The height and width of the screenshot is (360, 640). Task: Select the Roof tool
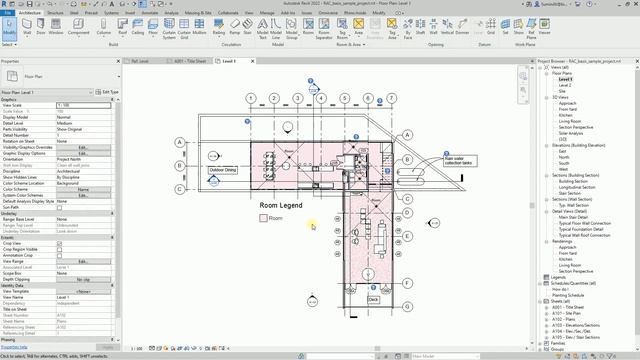(x=122, y=27)
